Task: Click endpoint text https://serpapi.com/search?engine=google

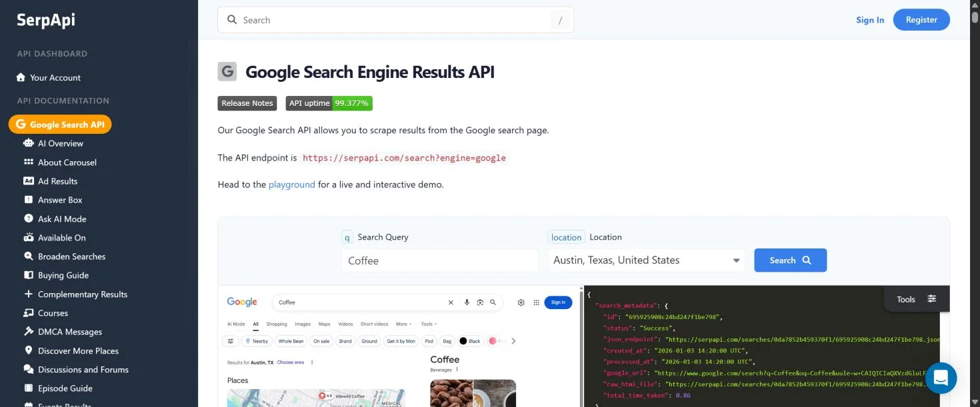Action: pyautogui.click(x=404, y=159)
